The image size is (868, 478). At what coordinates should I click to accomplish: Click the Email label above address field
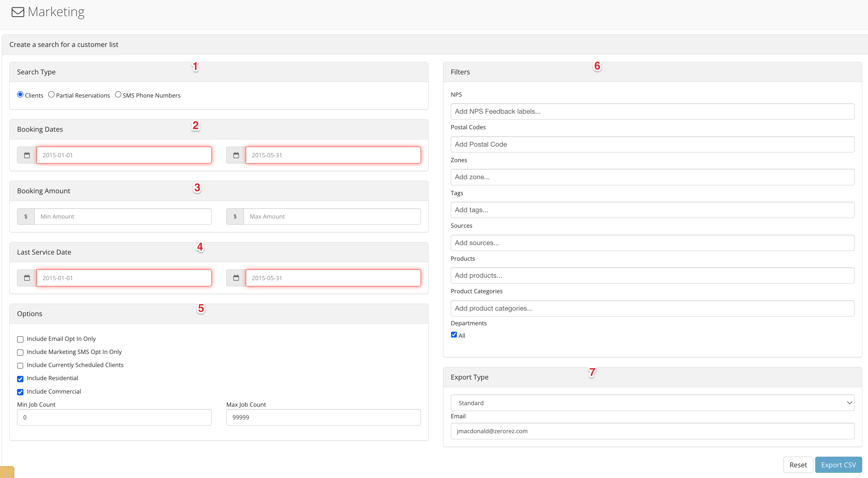(458, 416)
